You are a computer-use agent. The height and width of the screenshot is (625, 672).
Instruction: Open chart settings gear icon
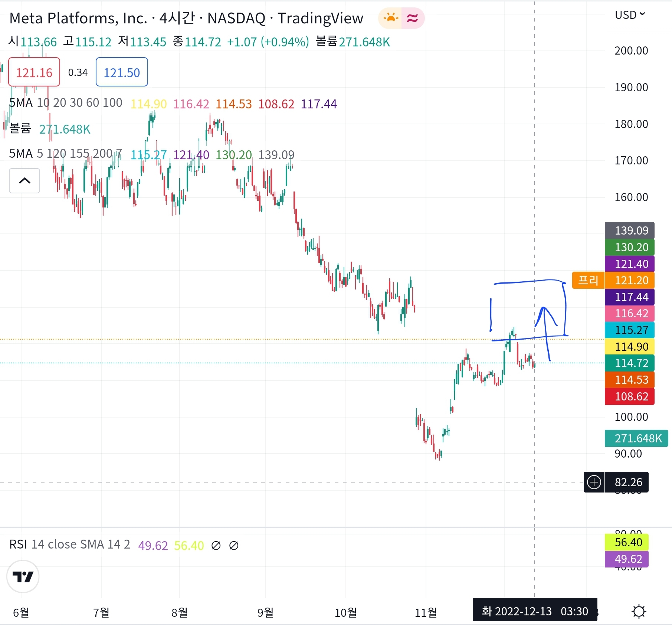(x=639, y=611)
